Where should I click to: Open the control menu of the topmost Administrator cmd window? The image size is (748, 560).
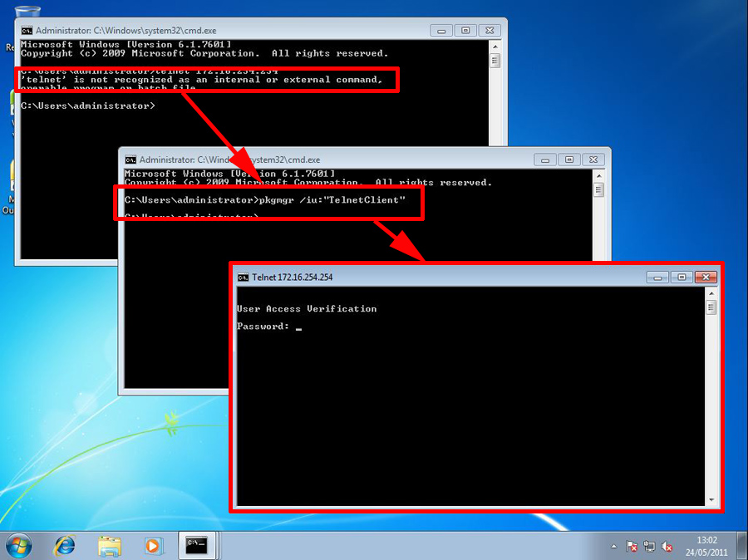tap(27, 29)
